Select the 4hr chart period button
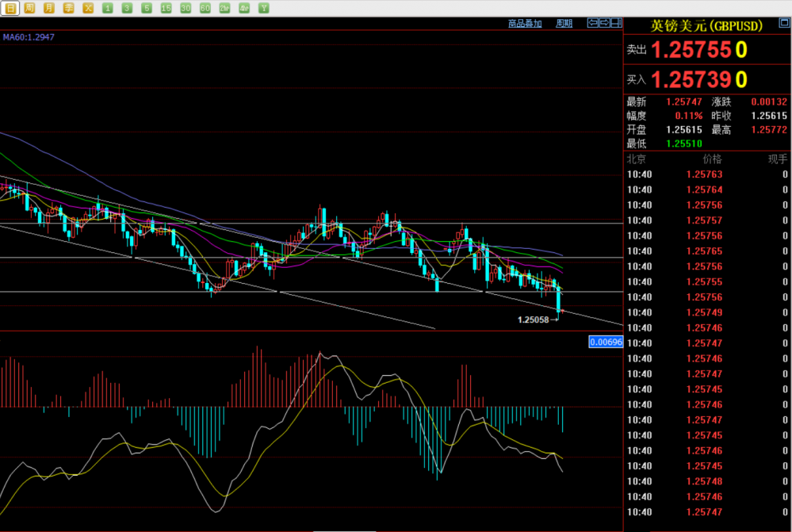 (x=244, y=8)
